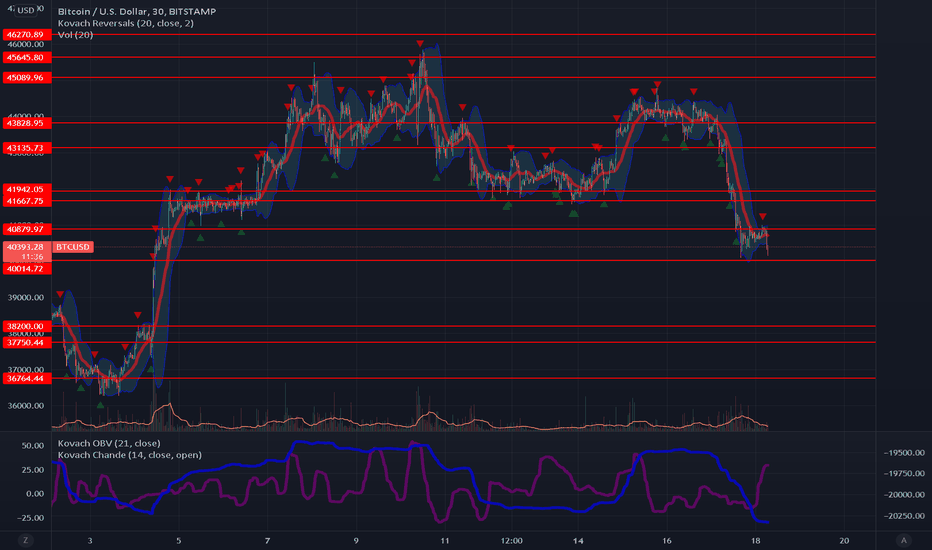The image size is (932, 550).
Task: Click the A auto-scale button at bottom right
Action: (x=904, y=540)
